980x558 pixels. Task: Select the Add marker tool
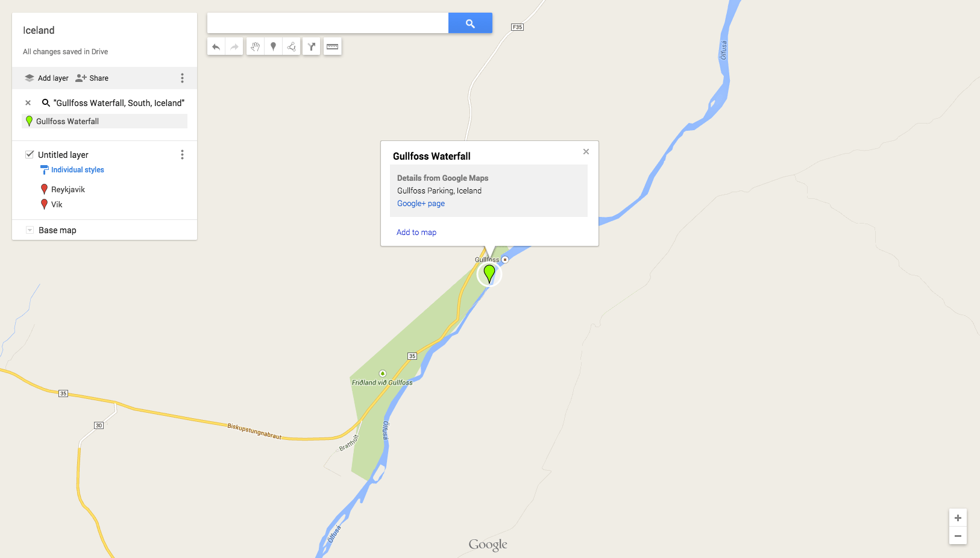coord(274,46)
